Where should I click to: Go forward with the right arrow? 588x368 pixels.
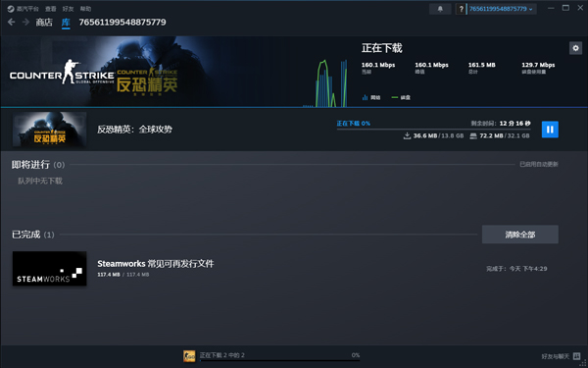point(25,23)
